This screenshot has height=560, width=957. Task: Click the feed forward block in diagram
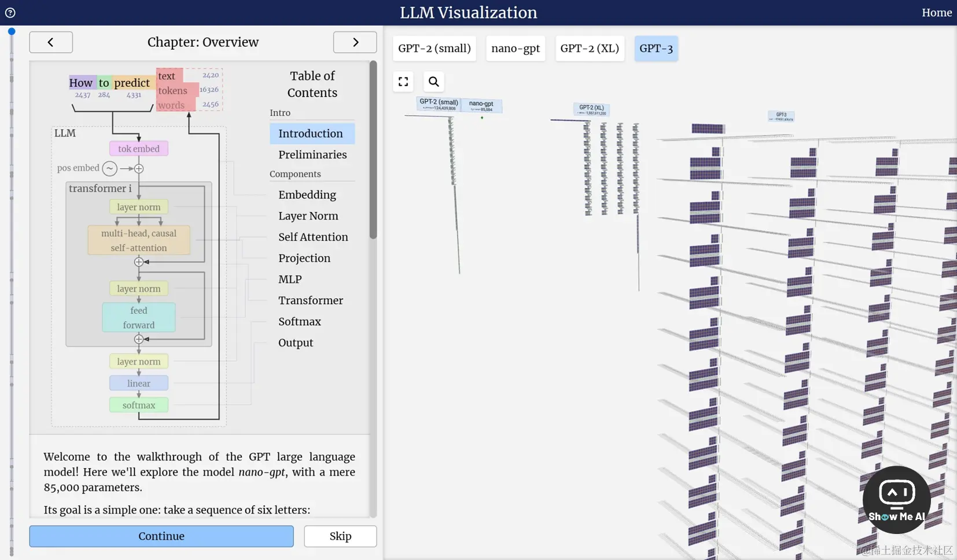tap(139, 318)
